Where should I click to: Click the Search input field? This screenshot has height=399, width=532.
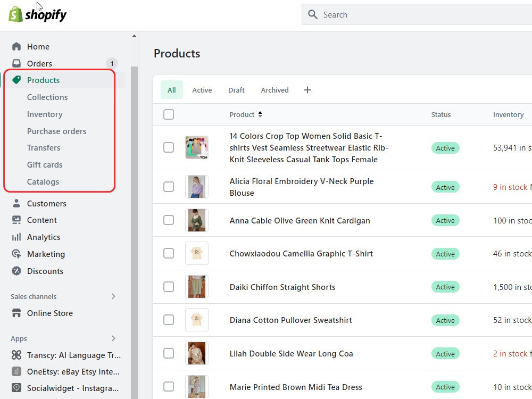417,14
